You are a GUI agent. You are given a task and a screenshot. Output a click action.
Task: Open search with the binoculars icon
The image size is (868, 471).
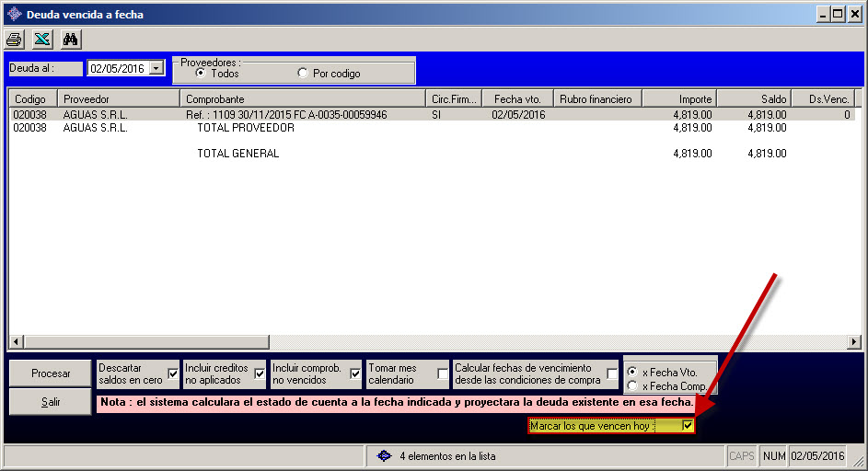pos(70,39)
